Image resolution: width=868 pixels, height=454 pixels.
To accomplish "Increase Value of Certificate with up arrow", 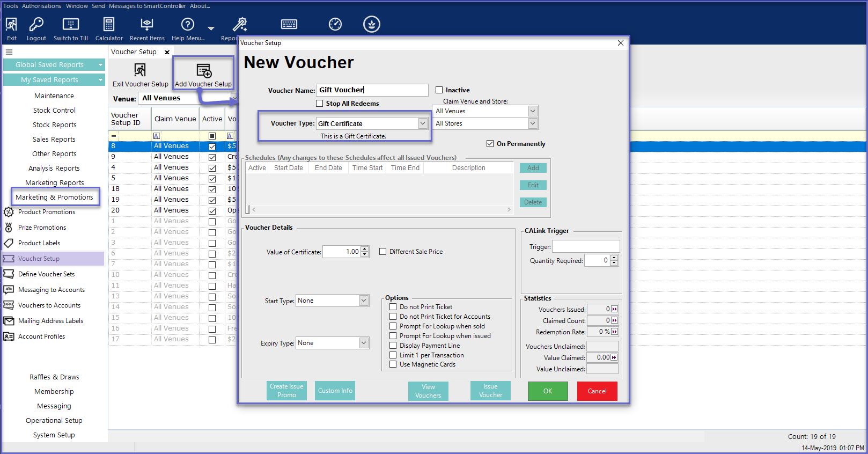I will pos(365,249).
